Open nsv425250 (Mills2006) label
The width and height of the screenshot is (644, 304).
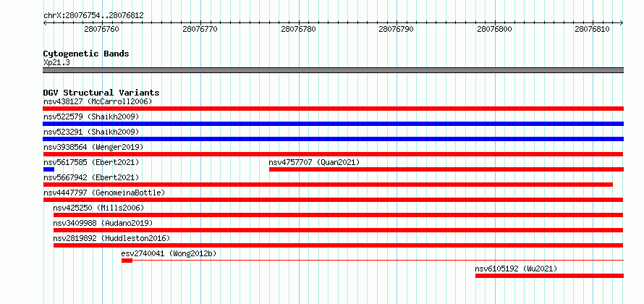(98, 208)
